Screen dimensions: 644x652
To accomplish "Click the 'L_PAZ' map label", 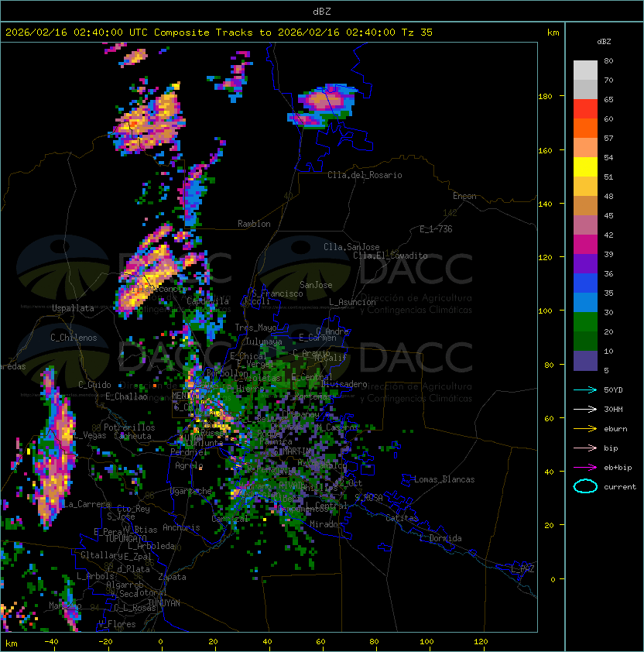I will 522,569.
